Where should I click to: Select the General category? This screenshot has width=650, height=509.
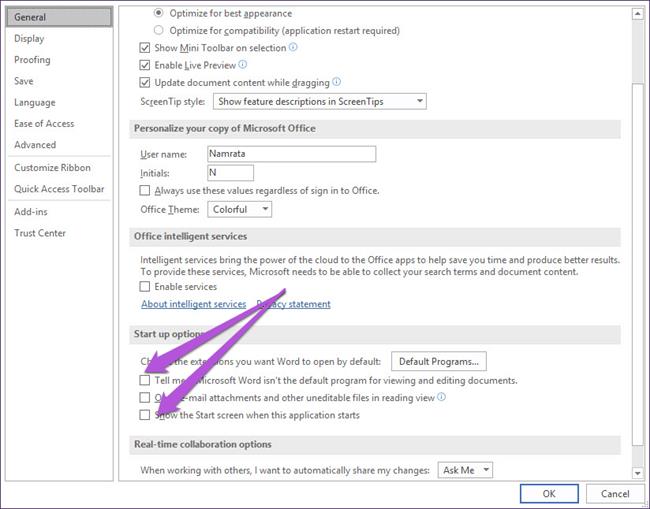point(59,17)
